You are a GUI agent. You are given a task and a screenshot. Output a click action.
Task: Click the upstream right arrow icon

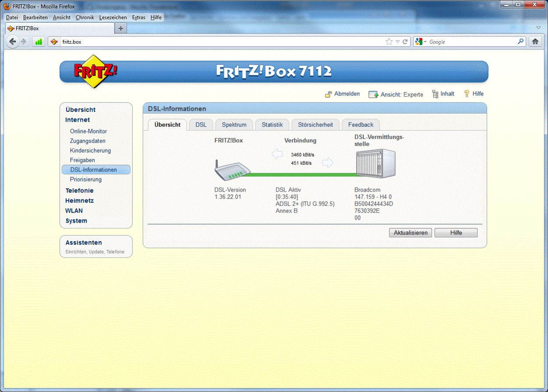pos(327,163)
